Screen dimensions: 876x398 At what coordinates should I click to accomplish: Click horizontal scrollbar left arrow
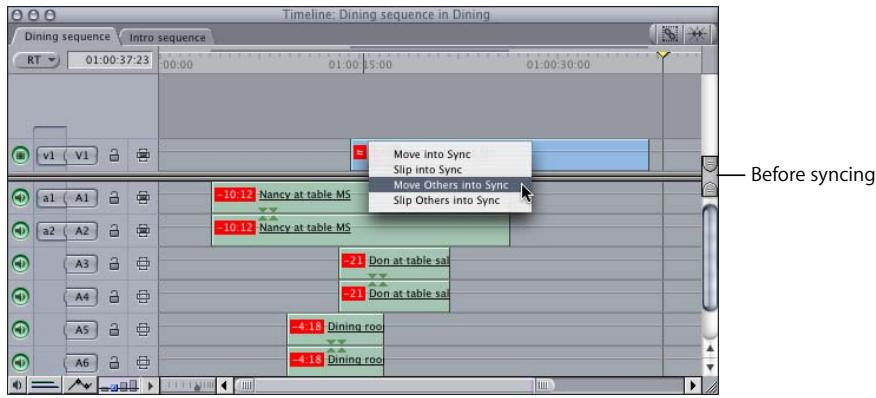[x=225, y=385]
